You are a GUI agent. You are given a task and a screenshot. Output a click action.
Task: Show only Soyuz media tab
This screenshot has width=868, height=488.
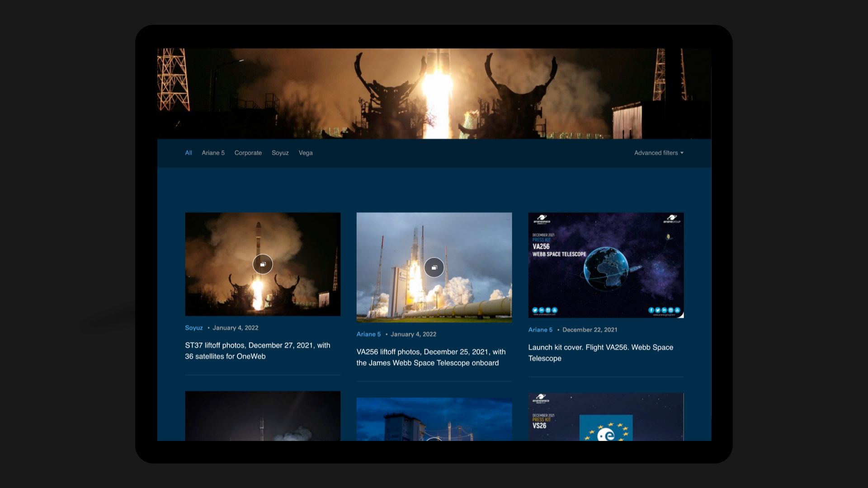coord(280,153)
